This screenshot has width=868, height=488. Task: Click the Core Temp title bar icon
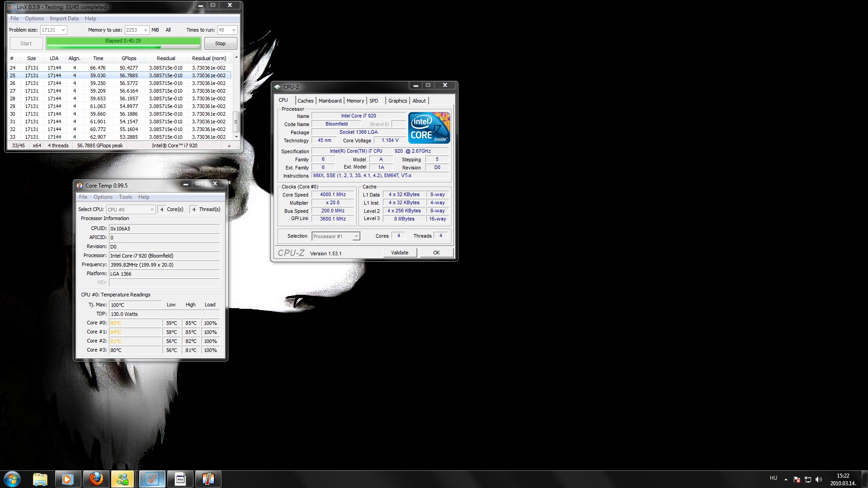[x=80, y=185]
